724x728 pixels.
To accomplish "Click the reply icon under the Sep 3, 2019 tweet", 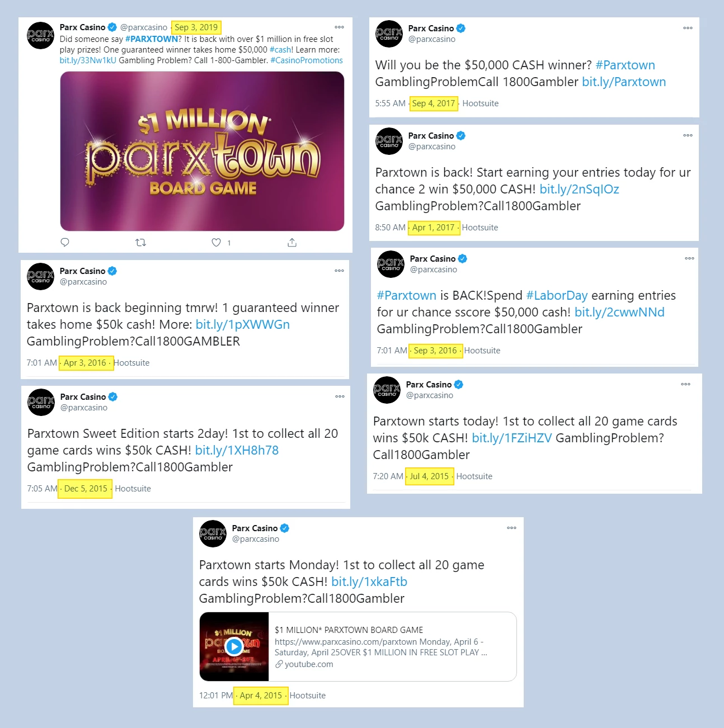I will click(x=65, y=242).
